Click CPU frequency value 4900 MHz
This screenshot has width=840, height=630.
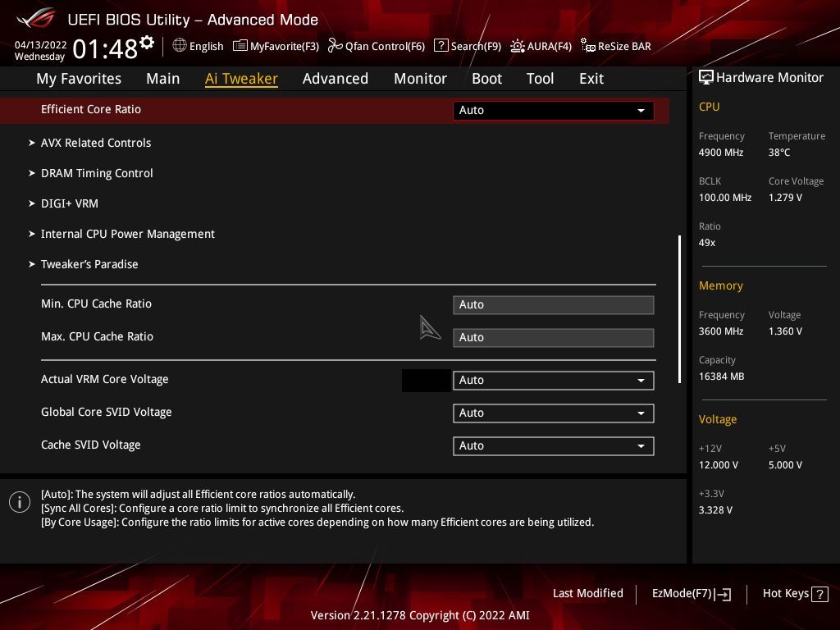[x=720, y=153]
